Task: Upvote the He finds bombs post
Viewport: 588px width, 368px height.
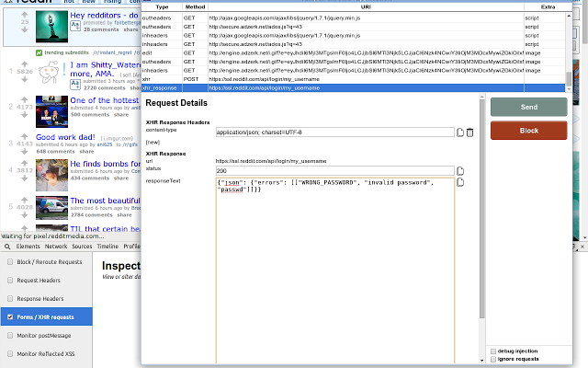Action: (25, 163)
